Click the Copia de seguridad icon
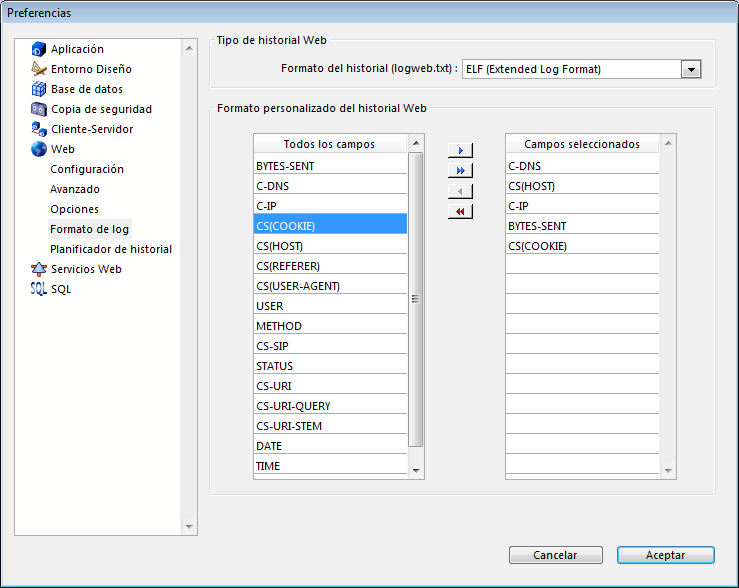Screen dimensions: 739x588 (39, 109)
